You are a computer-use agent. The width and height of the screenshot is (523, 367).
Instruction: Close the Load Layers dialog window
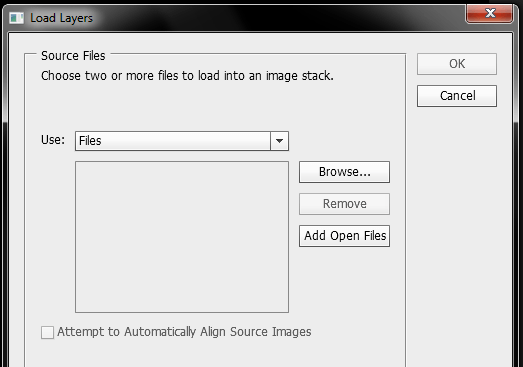tap(489, 13)
